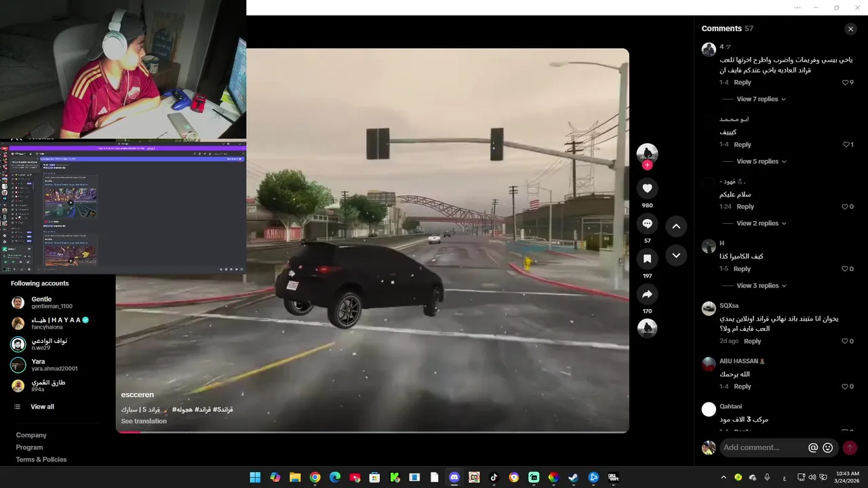868x488 pixels.
Task: Reply to SQXsa's 2d ago comment
Action: point(752,341)
